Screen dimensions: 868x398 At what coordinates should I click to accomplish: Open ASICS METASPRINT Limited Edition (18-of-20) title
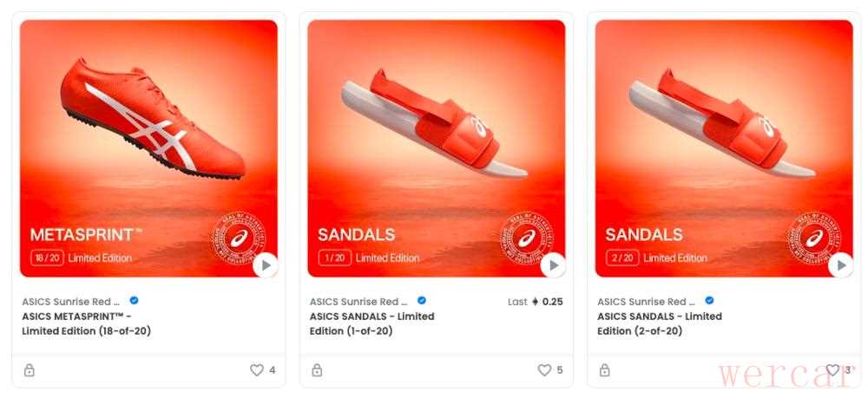(86, 324)
